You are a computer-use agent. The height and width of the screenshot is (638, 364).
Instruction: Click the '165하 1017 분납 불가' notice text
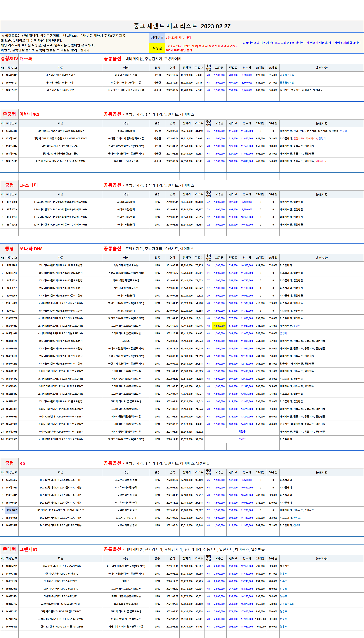point(179,50)
